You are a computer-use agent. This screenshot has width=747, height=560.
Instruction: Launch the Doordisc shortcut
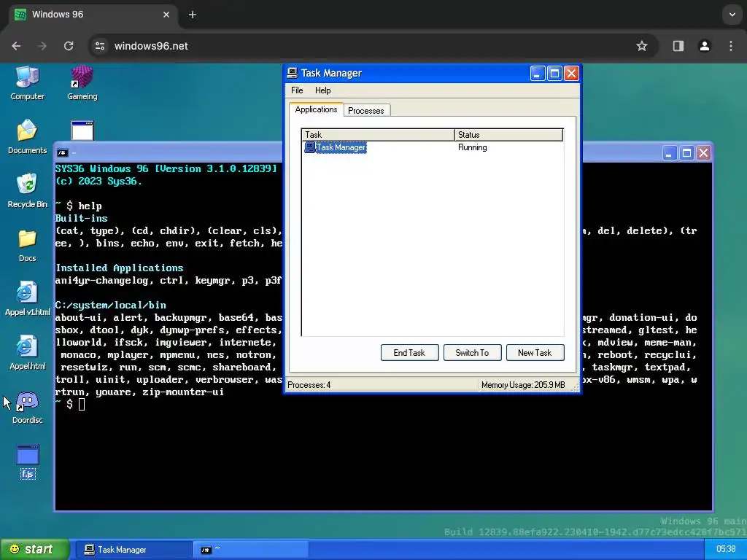point(27,407)
